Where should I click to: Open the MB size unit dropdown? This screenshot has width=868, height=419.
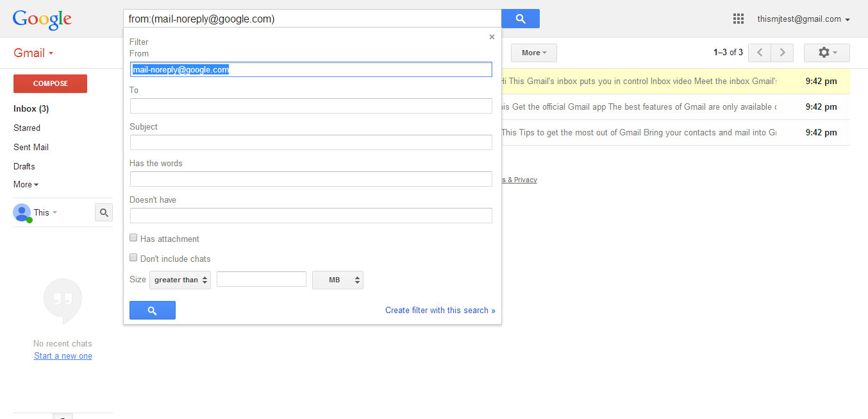[x=338, y=280]
